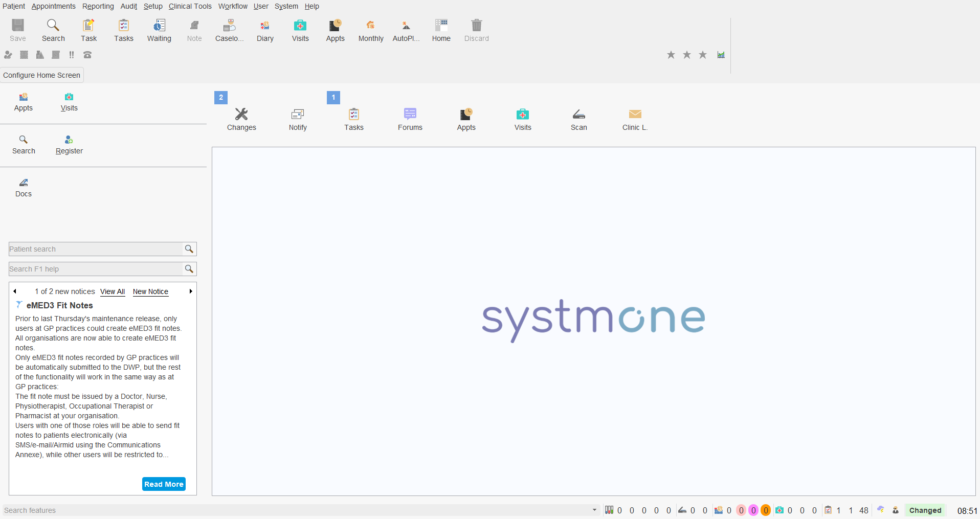This screenshot has width=980, height=519.
Task: Open Clinic L. on the home screen
Action: 635,120
